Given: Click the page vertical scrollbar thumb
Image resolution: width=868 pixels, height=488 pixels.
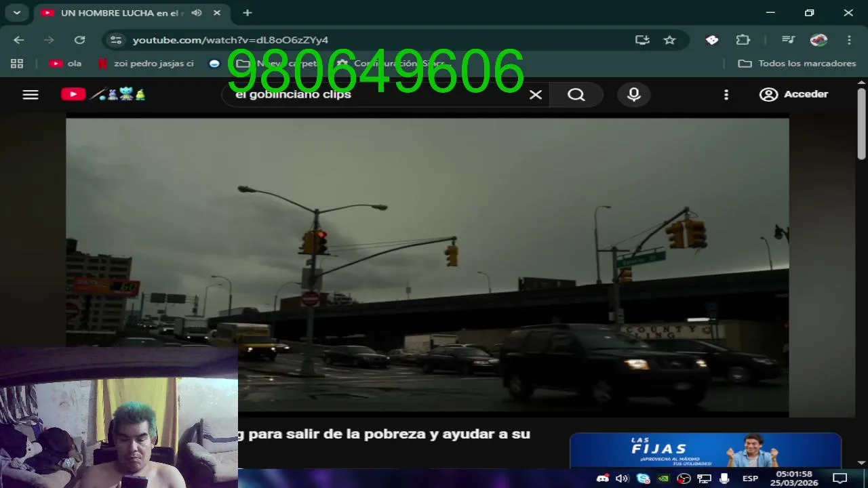Looking at the screenshot, I should pos(861,124).
